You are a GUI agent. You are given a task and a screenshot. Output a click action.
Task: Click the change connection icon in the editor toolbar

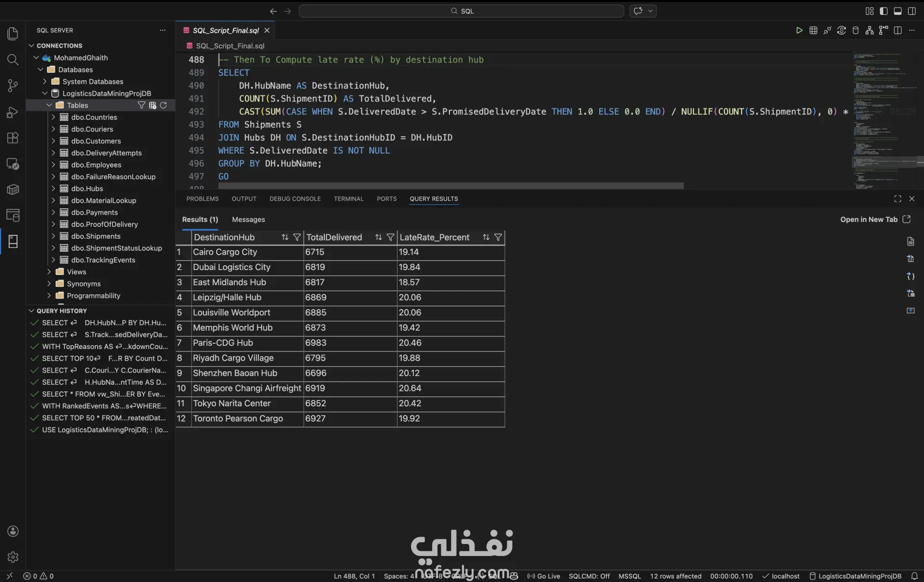tap(841, 30)
